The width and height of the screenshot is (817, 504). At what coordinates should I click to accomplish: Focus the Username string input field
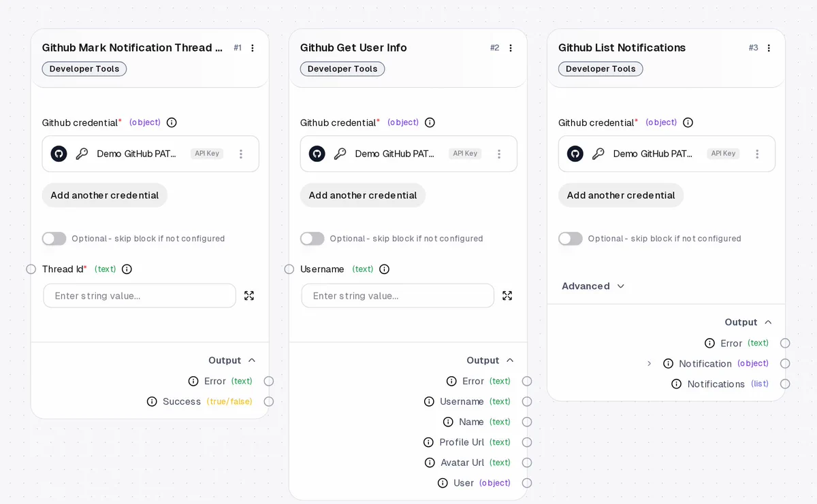(x=398, y=296)
